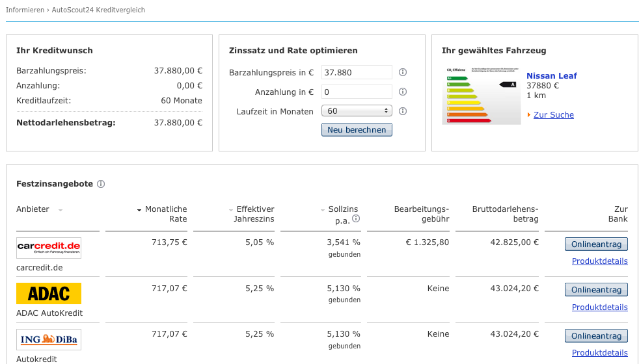Open the Laufzeit in Monaten dropdown
639x364 pixels.
point(357,111)
